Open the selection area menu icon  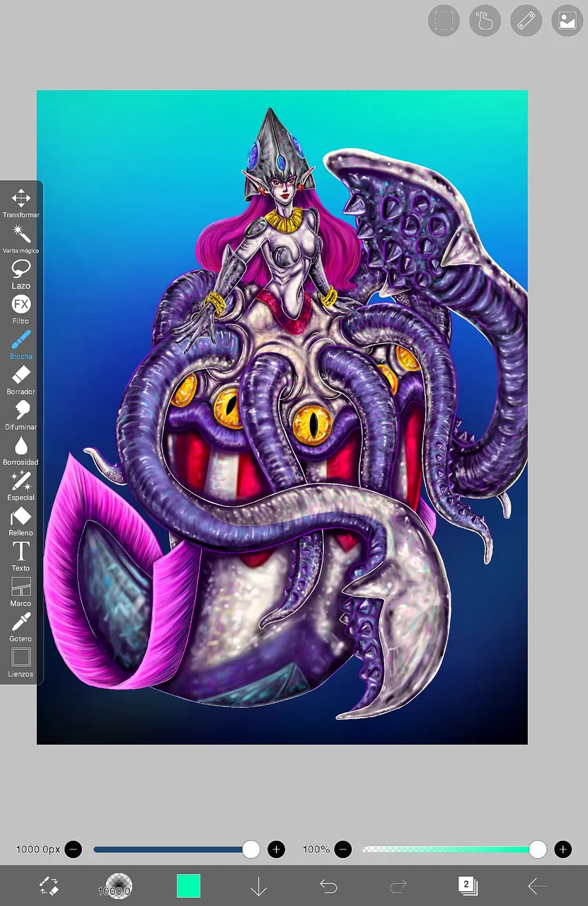[444, 21]
